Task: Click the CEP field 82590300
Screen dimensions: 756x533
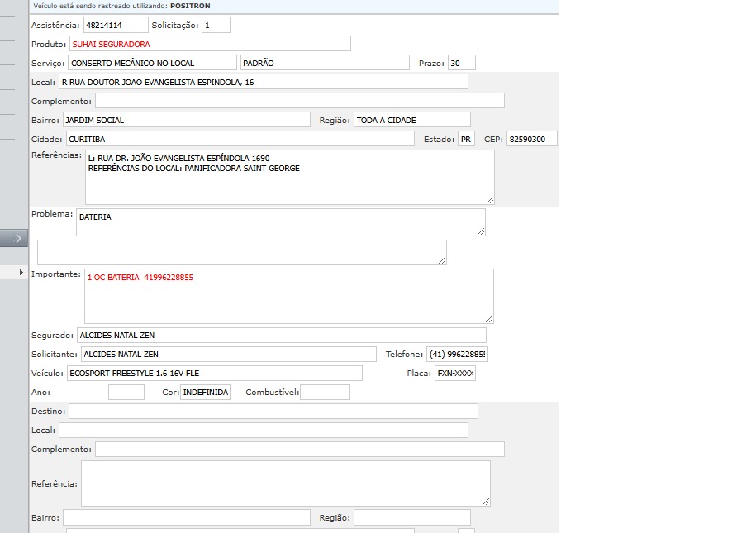Action: [x=532, y=139]
